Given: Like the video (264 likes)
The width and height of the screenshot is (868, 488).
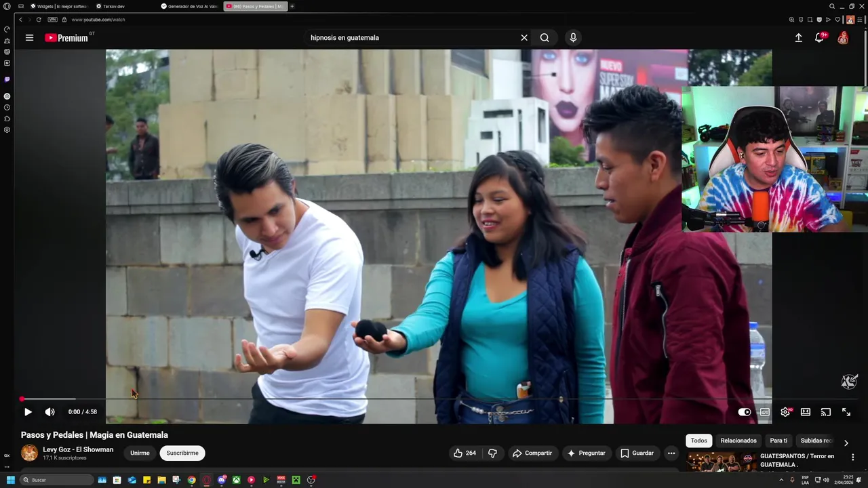Looking at the screenshot, I should pos(465,453).
